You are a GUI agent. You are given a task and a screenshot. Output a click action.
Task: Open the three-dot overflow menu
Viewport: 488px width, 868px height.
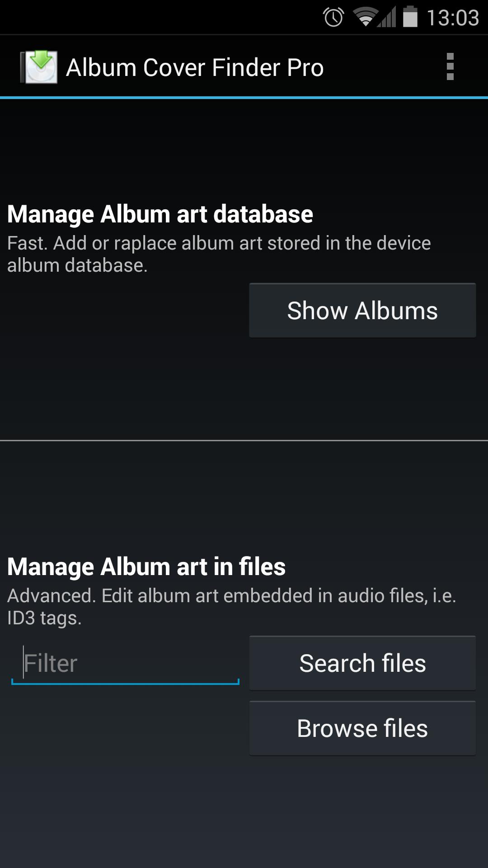pyautogui.click(x=450, y=67)
